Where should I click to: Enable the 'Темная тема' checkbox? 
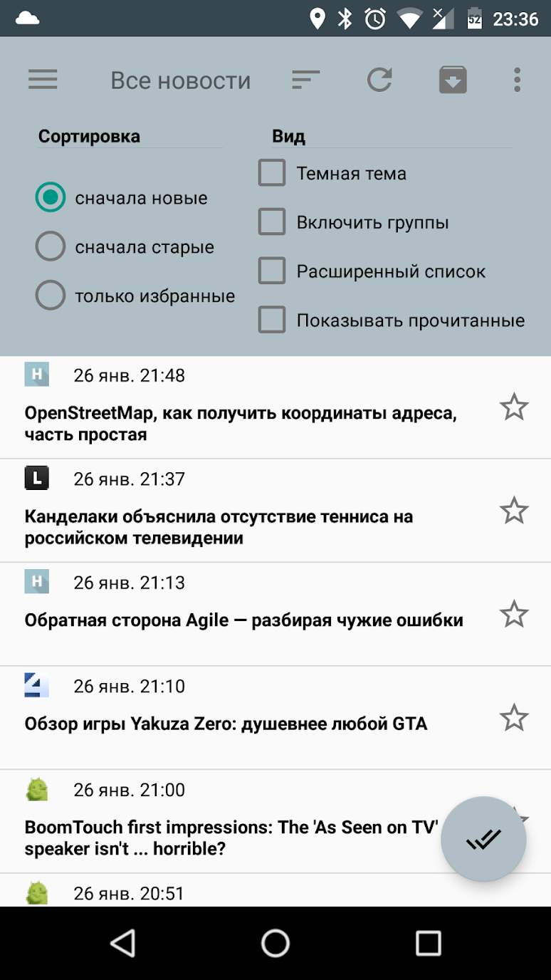(x=272, y=173)
